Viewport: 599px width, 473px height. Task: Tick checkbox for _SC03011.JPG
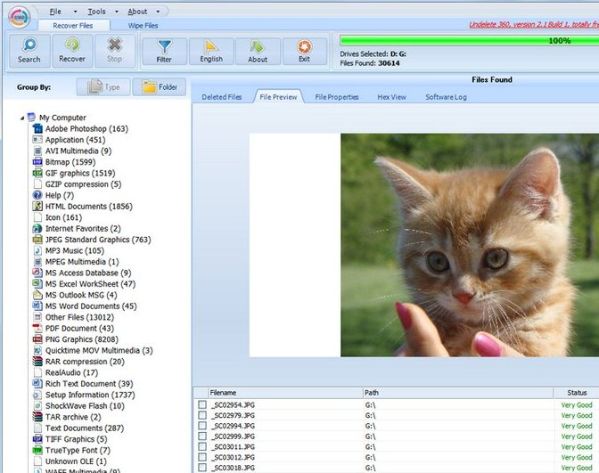[x=202, y=447]
